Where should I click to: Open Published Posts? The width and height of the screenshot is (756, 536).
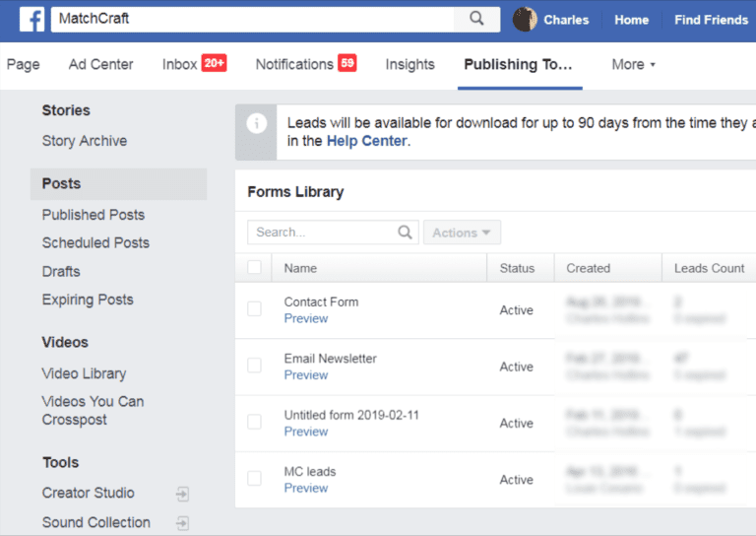(94, 215)
